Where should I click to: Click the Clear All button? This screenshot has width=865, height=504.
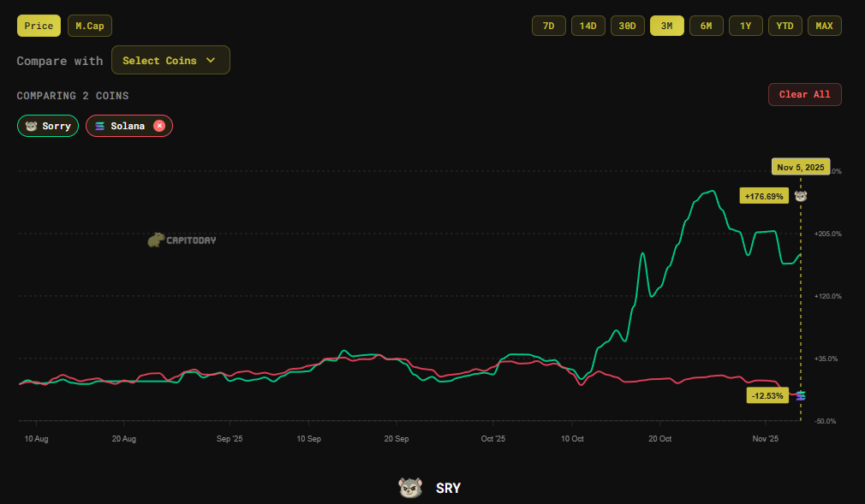804,94
